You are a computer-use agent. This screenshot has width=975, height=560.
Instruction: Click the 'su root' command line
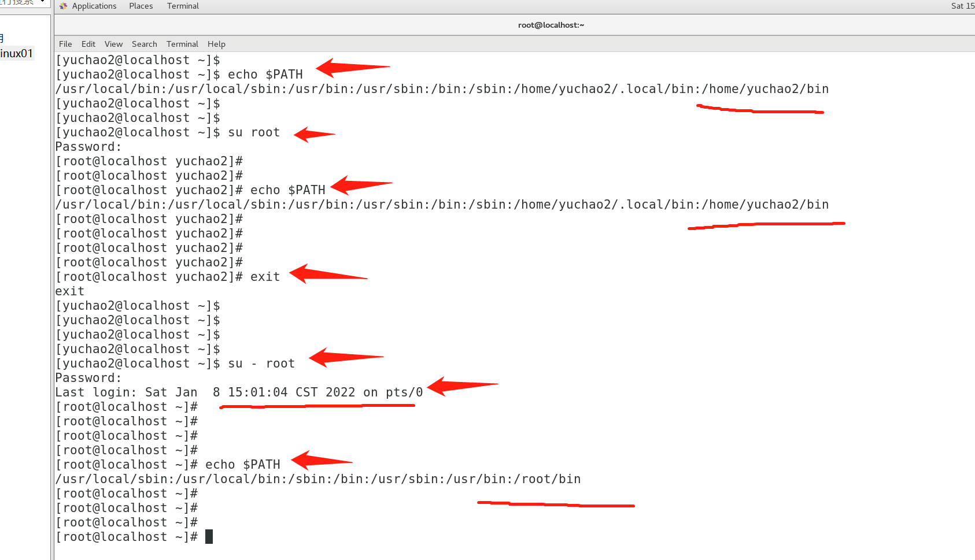[254, 132]
